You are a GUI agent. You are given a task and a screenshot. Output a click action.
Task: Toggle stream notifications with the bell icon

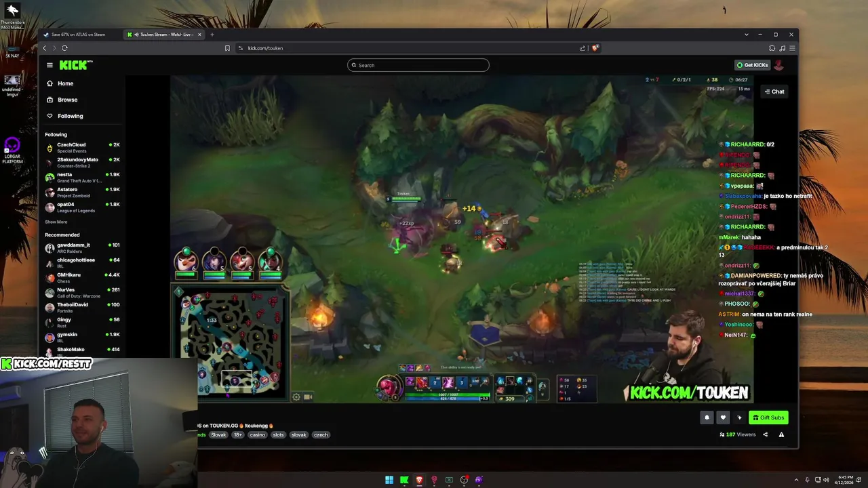[x=707, y=418]
